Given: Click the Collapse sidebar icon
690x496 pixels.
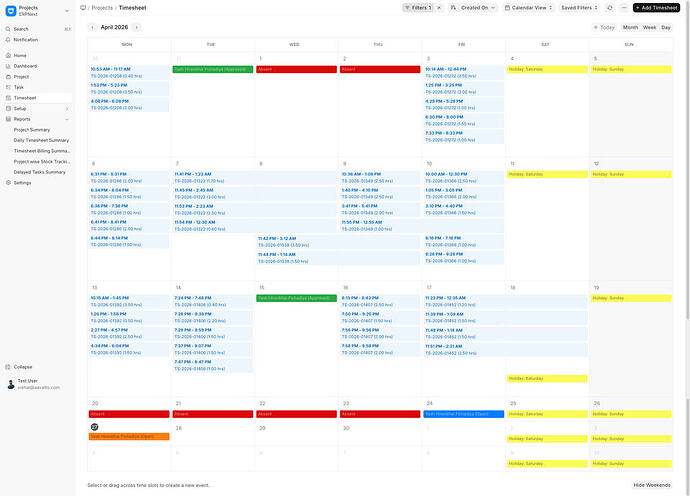Looking at the screenshot, I should [8, 367].
